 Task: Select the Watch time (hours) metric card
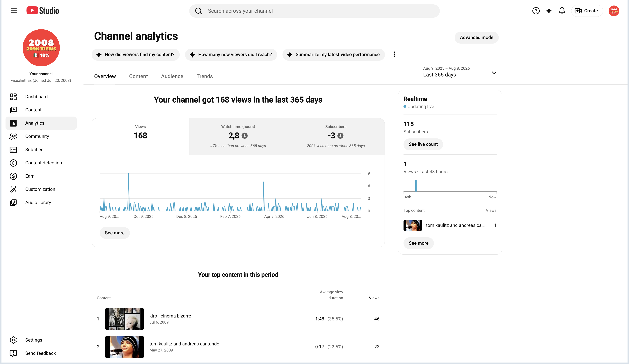238,136
